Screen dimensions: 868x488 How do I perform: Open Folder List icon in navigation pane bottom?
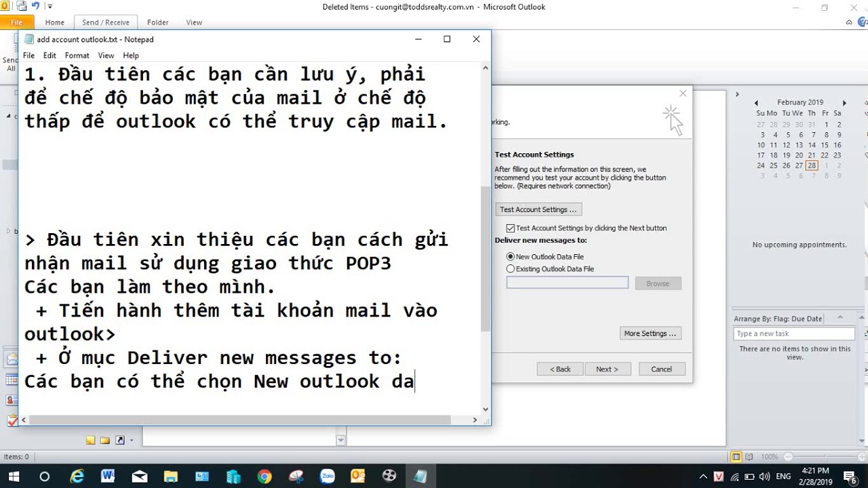coord(105,441)
